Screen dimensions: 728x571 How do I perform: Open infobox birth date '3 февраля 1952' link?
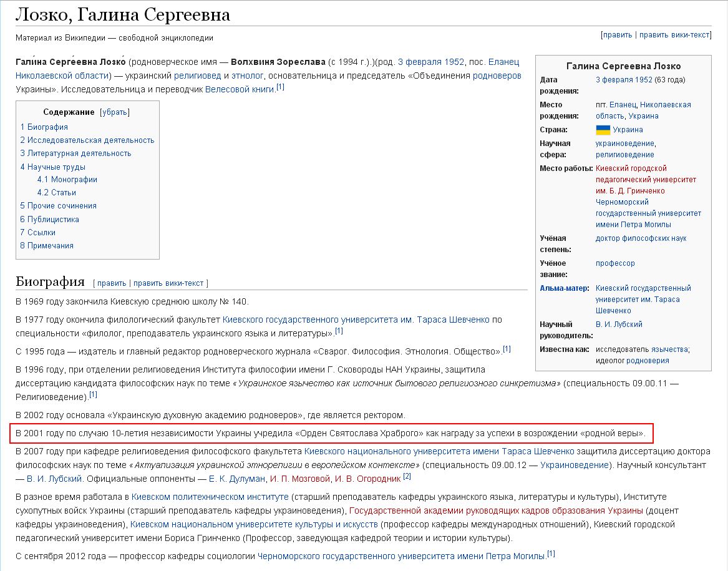[624, 79]
